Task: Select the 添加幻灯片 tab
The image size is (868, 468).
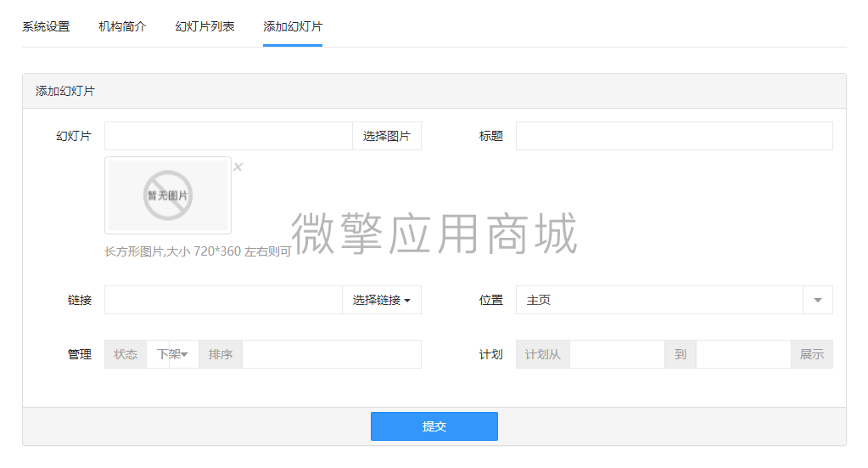Action: [293, 26]
